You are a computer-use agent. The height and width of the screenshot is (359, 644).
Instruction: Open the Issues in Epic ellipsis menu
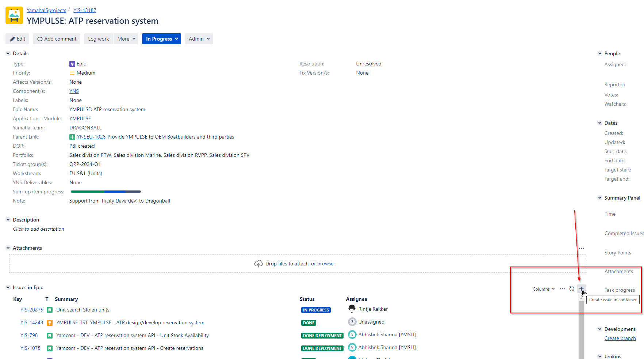[562, 289]
